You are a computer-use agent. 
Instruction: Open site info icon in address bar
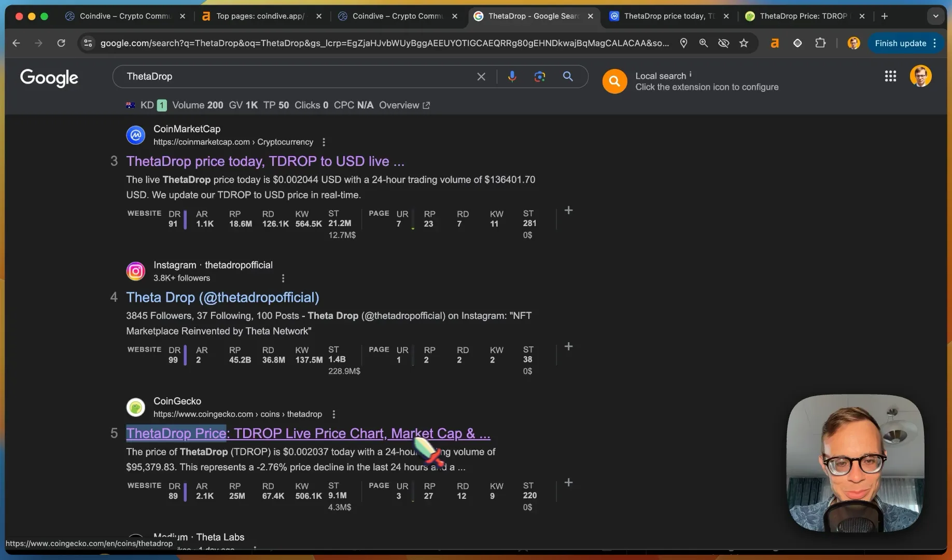[x=88, y=43]
